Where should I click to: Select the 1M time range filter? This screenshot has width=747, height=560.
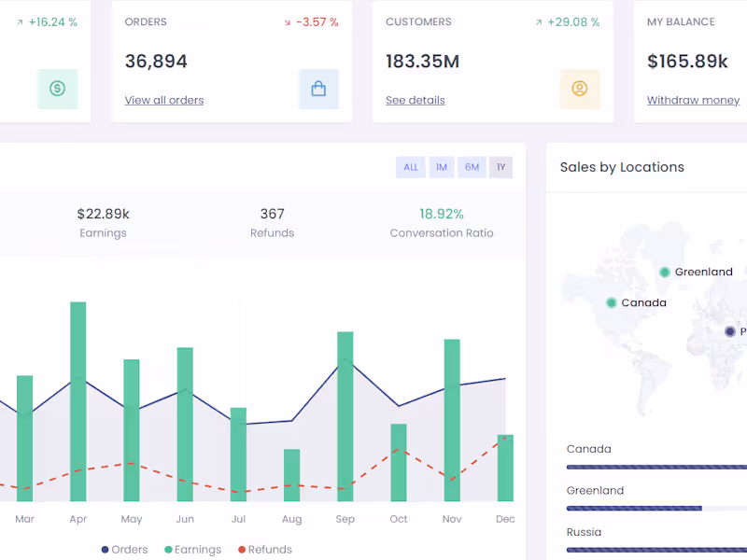point(442,167)
